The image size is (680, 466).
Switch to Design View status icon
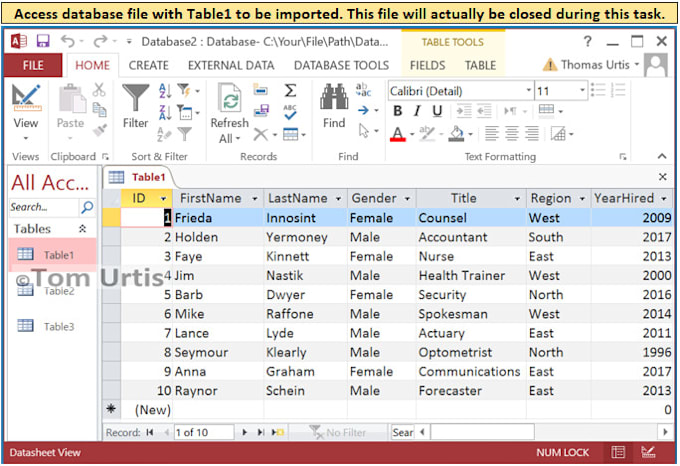pos(649,453)
